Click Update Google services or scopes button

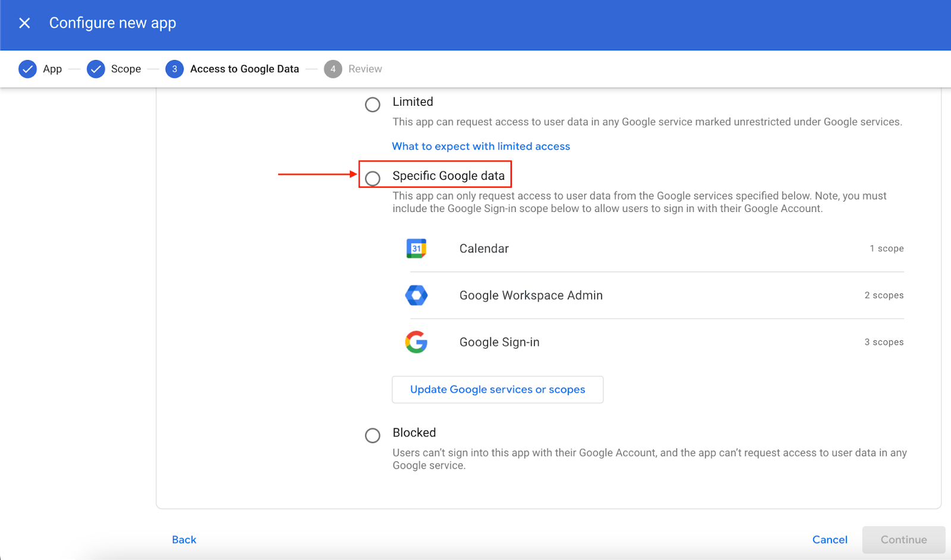(497, 390)
